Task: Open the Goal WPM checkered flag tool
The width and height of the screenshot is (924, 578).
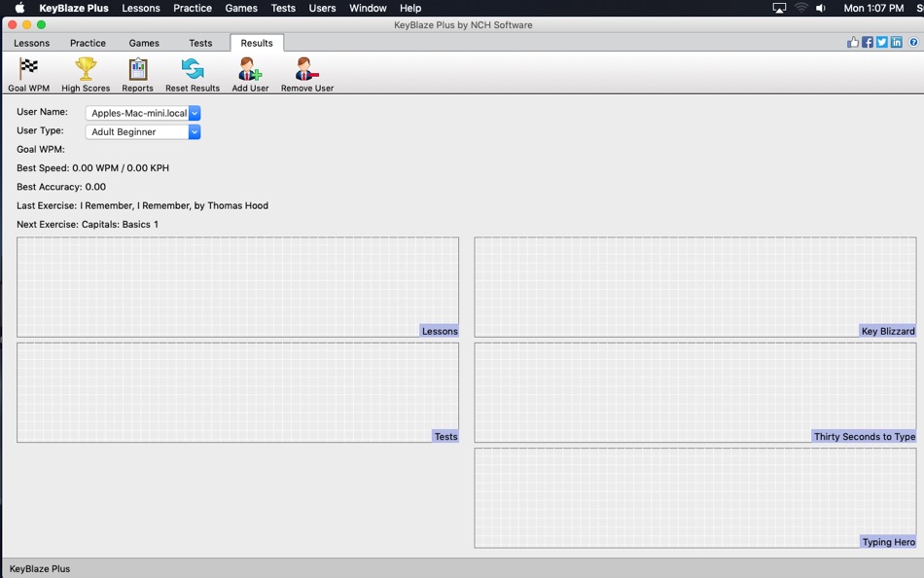Action: [28, 74]
